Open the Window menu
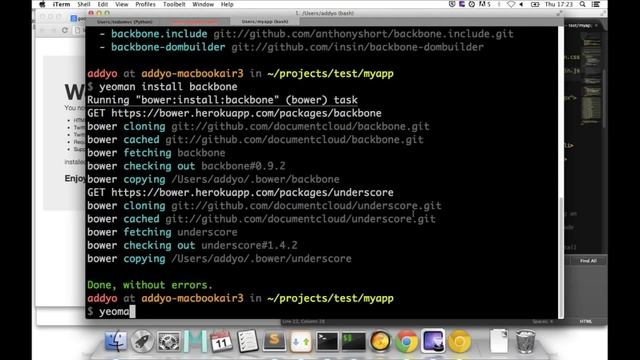 point(203,4)
